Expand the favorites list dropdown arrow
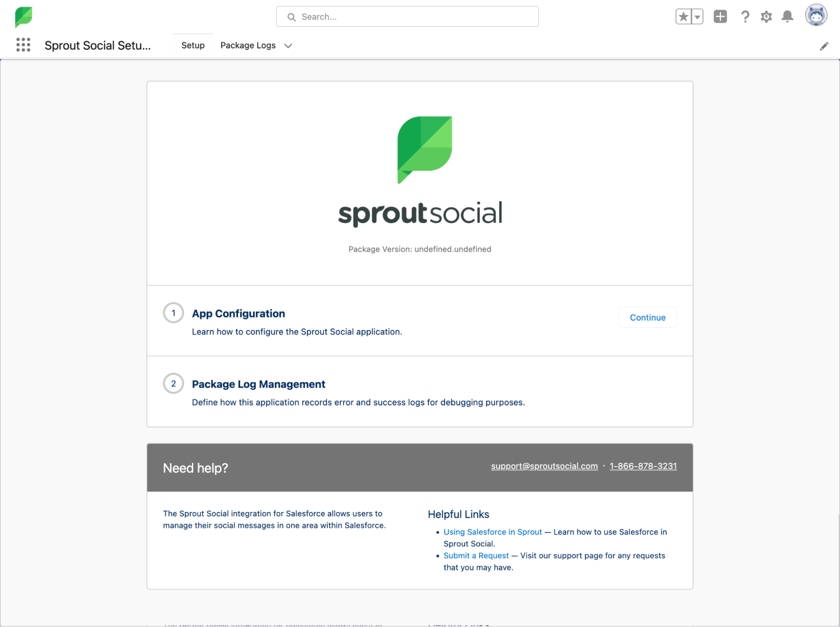The height and width of the screenshot is (627, 840). (697, 17)
